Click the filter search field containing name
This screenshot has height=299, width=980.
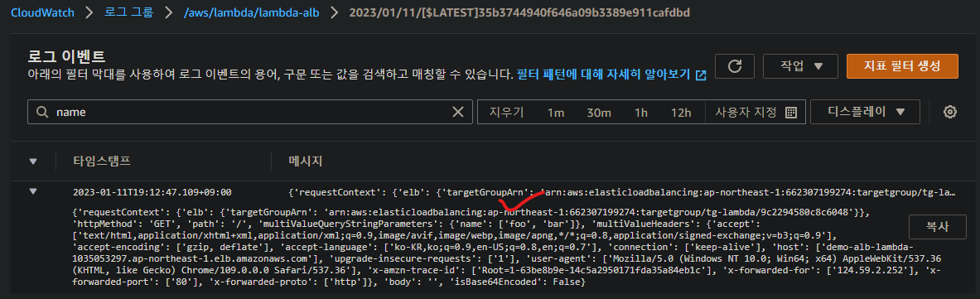(x=250, y=112)
